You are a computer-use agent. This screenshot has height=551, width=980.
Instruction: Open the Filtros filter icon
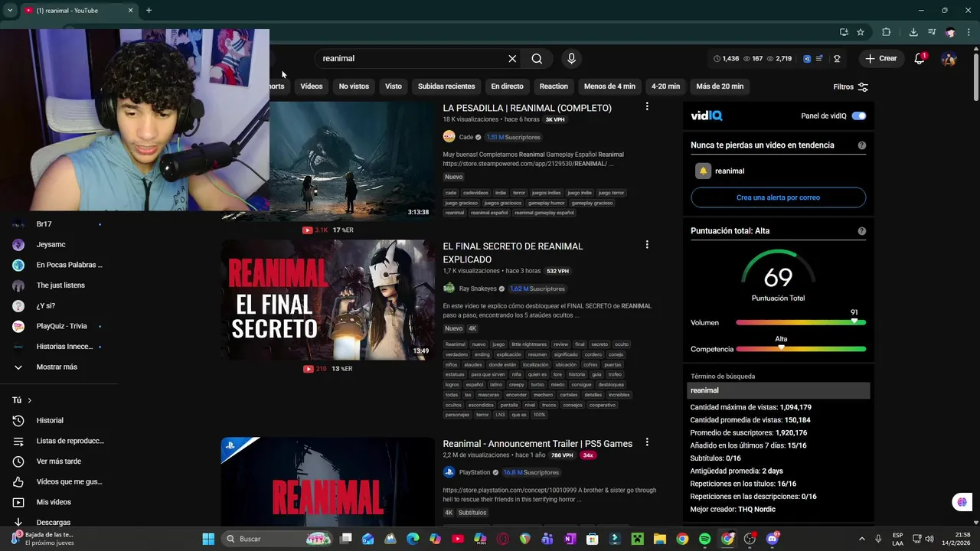[x=863, y=87]
